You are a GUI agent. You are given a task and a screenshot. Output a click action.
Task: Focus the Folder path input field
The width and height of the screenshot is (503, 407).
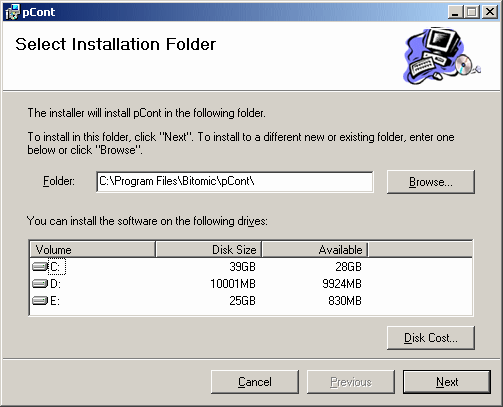point(235,182)
